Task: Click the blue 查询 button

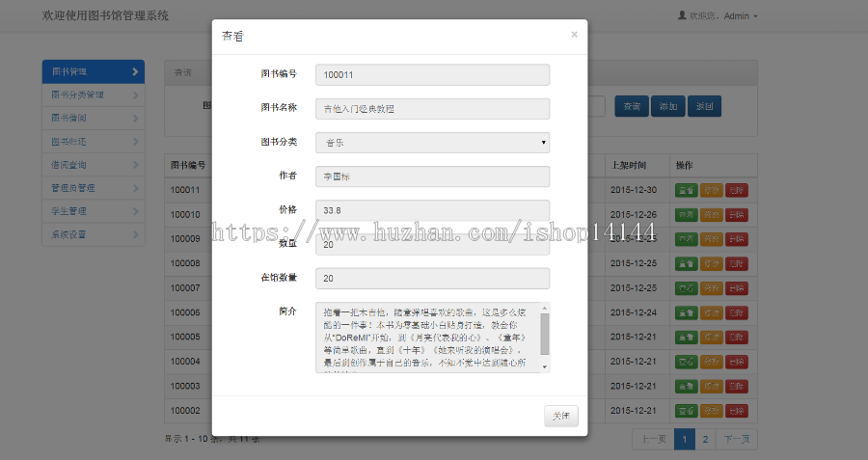Action: pos(632,106)
